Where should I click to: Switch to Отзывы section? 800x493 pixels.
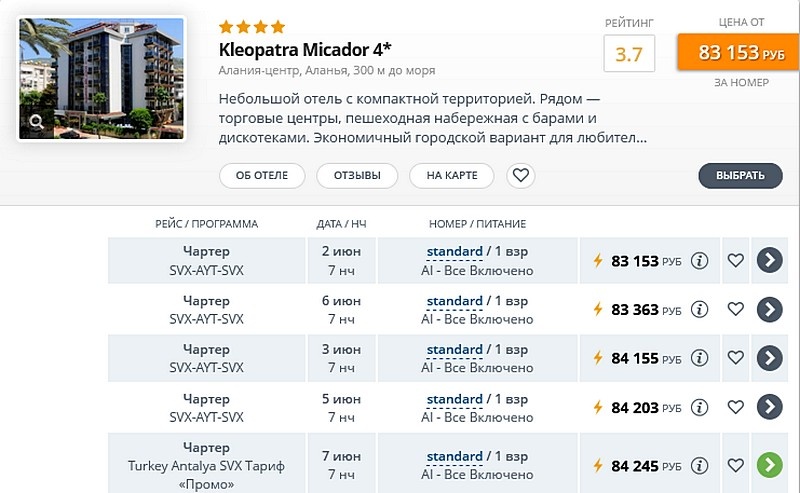(357, 175)
